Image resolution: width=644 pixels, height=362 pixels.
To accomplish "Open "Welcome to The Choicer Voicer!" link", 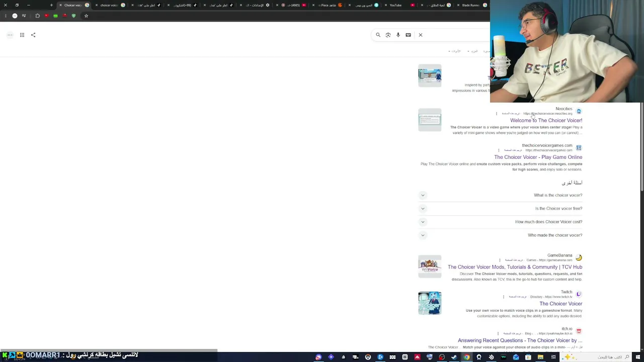I will (x=546, y=121).
